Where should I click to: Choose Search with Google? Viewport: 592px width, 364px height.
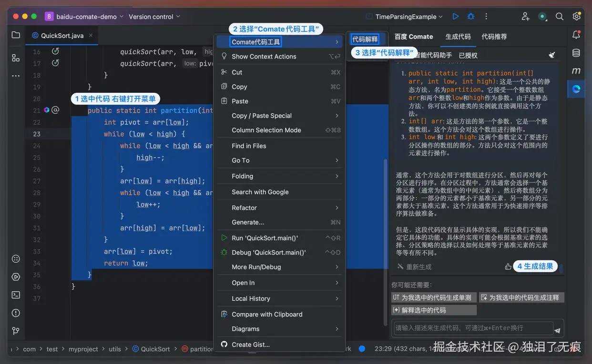(279, 192)
